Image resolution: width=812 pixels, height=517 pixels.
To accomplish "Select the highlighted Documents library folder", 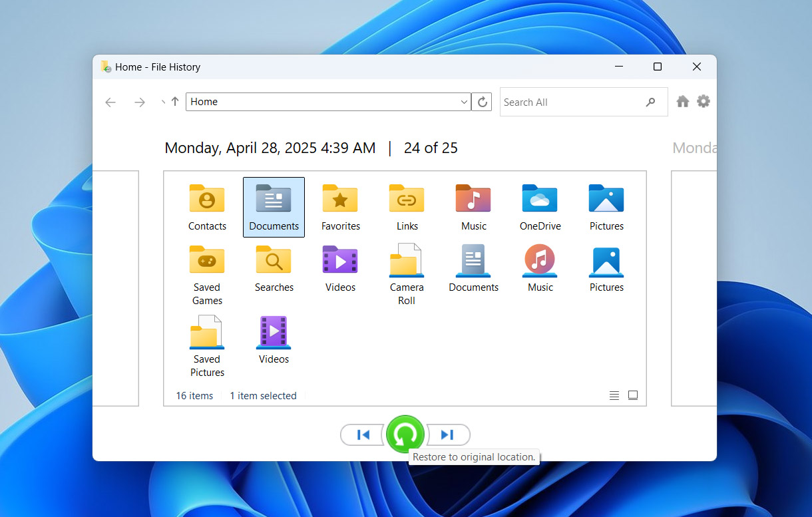I will coord(274,207).
